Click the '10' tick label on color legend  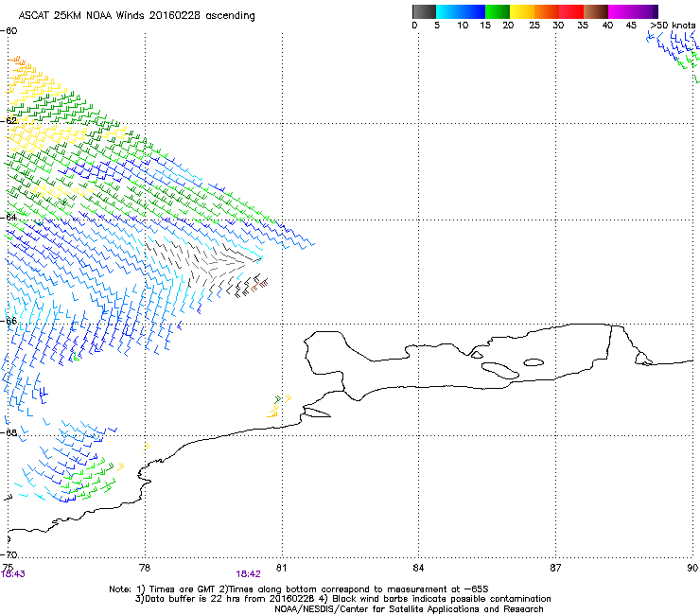[x=463, y=26]
